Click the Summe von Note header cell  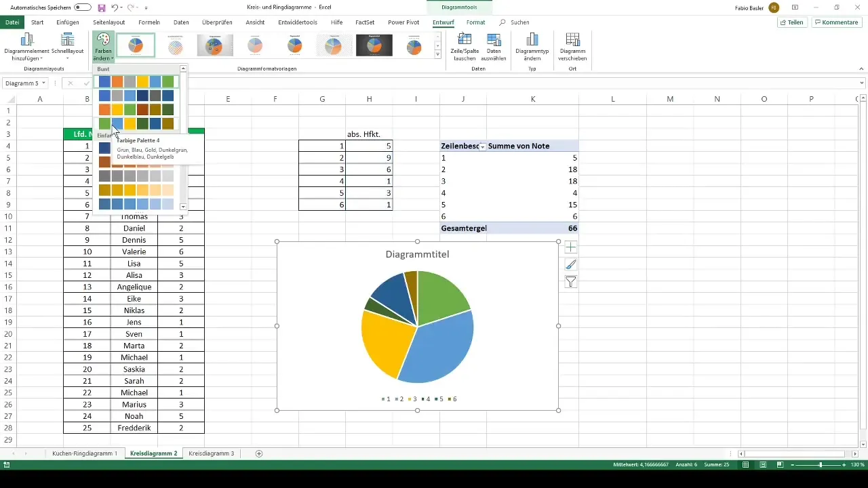[x=533, y=146]
